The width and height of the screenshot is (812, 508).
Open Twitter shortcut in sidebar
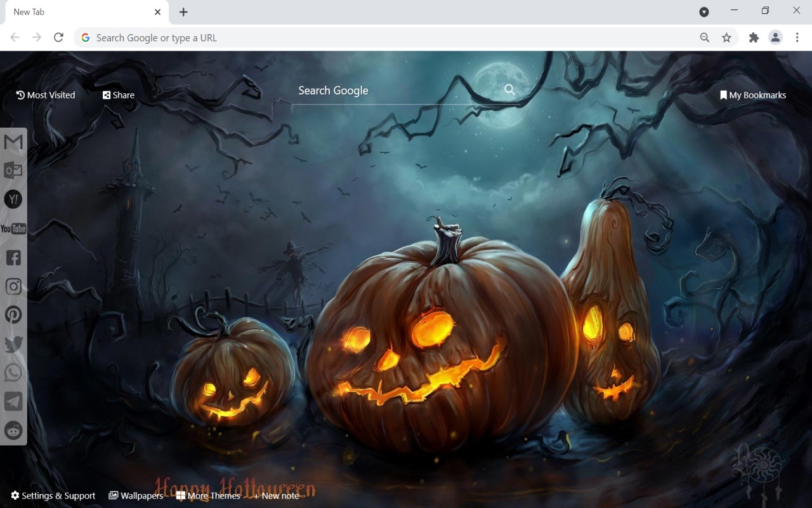tap(13, 344)
